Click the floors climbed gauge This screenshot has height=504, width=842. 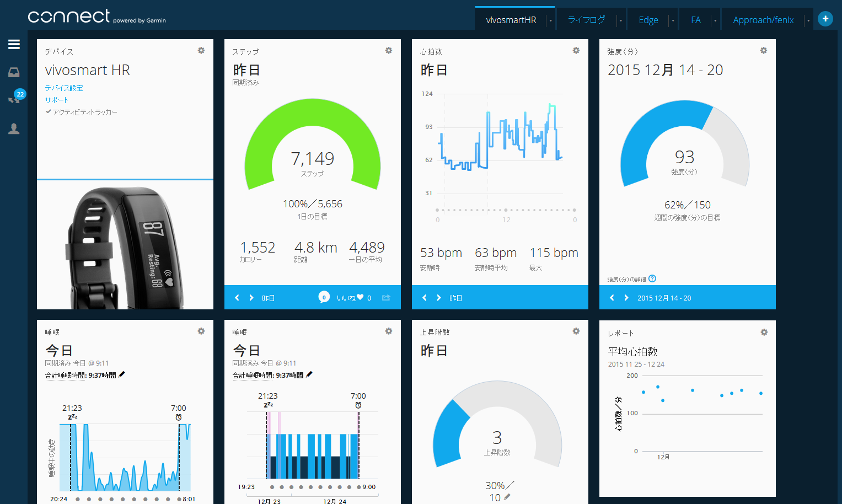[x=497, y=425]
